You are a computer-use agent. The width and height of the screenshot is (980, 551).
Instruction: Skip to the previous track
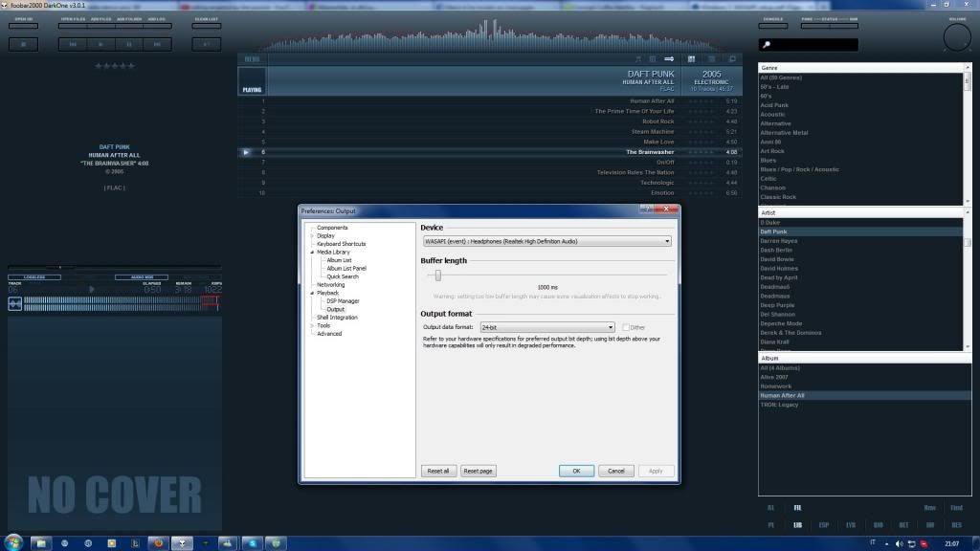tap(73, 44)
